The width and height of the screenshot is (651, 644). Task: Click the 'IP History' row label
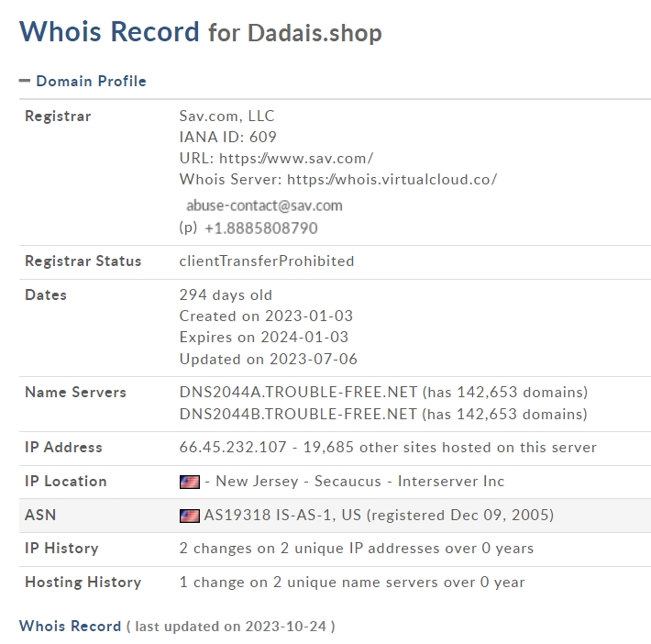(61, 549)
